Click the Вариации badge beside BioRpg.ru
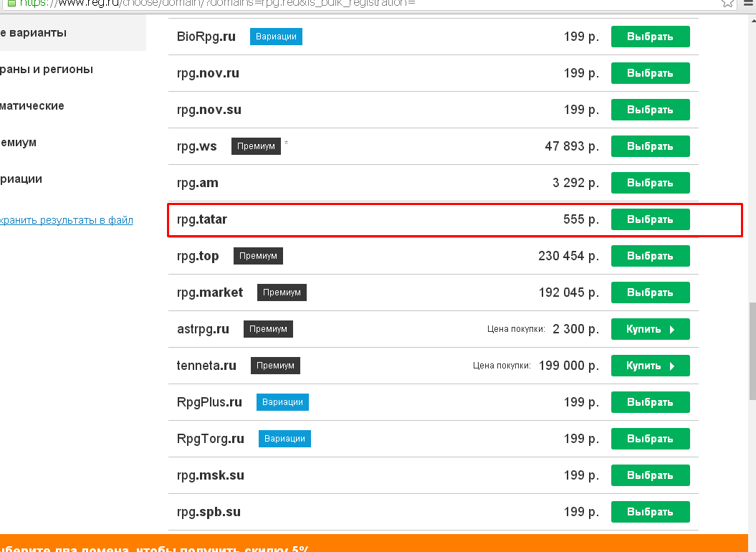The width and height of the screenshot is (756, 552). (276, 37)
